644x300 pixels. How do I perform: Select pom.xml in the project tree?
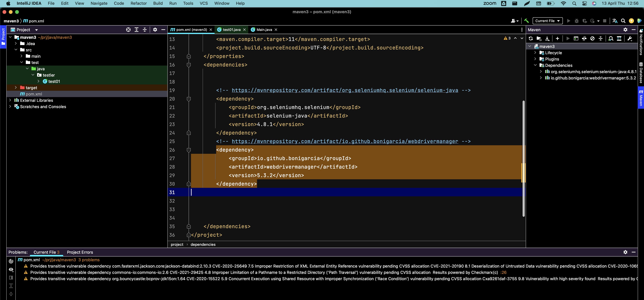34,94
